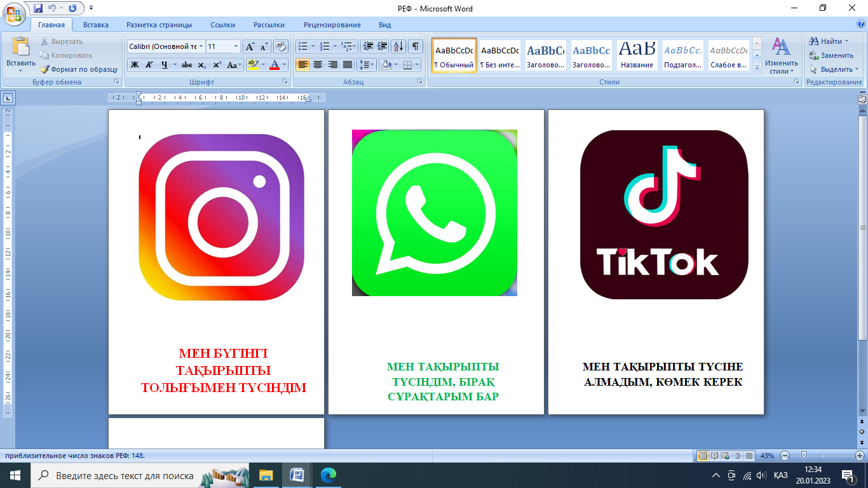Click the Копировать (Copy) command

pyautogui.click(x=66, y=55)
